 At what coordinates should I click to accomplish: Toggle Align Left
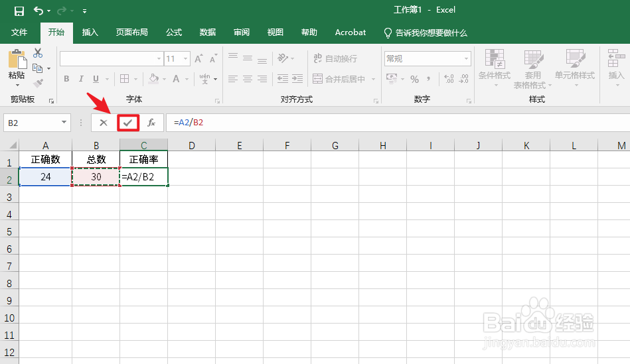[x=233, y=79]
